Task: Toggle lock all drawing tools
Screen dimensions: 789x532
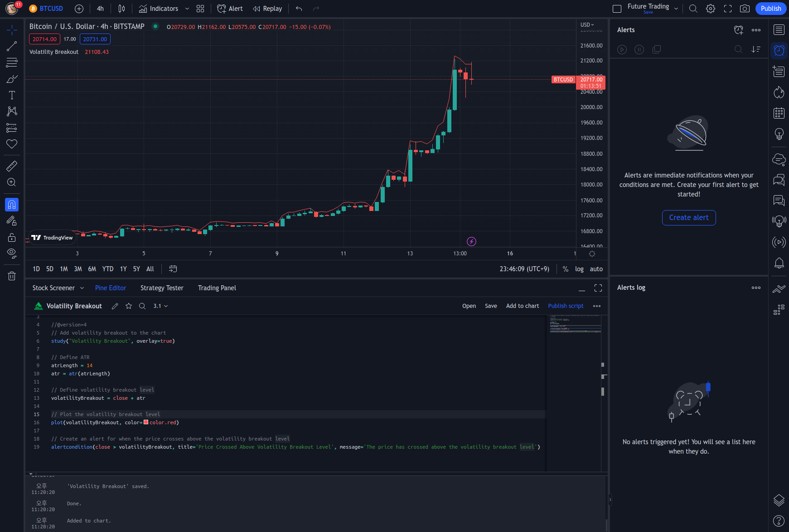Action: click(x=12, y=237)
